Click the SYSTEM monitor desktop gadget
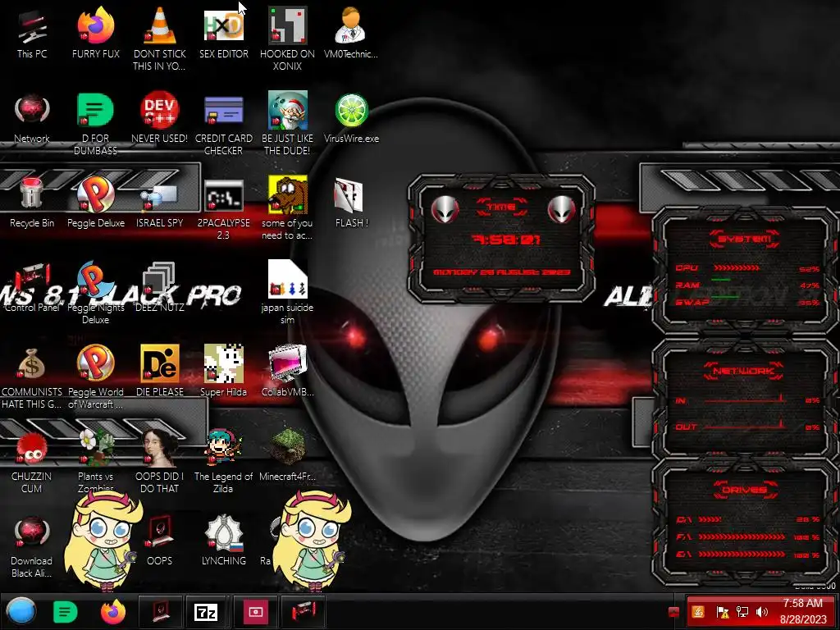 (x=745, y=271)
